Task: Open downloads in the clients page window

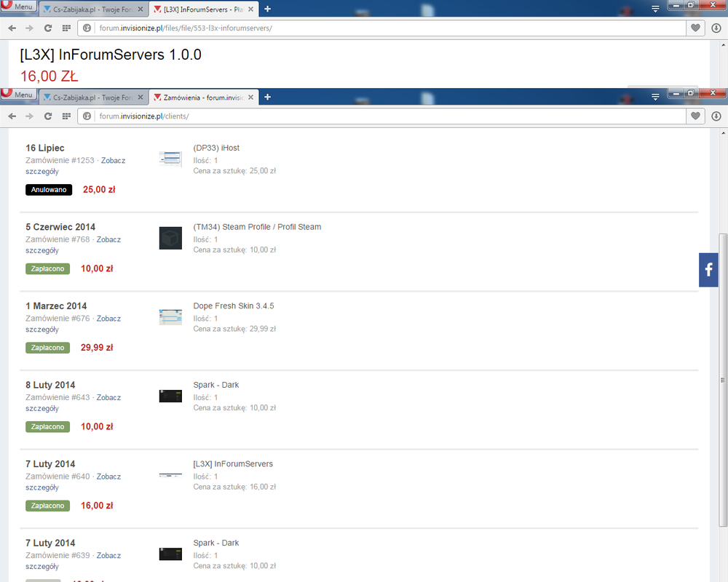Action: click(x=716, y=116)
